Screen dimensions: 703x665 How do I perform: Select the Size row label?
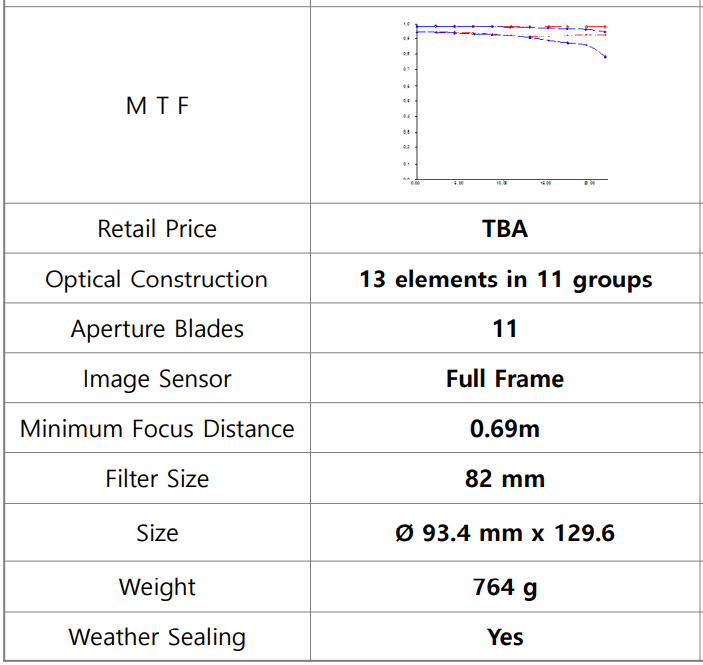(157, 533)
